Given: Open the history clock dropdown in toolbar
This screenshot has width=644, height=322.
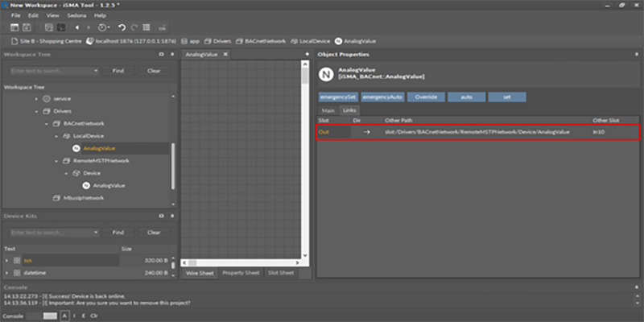Looking at the screenshot, I should point(103,27).
